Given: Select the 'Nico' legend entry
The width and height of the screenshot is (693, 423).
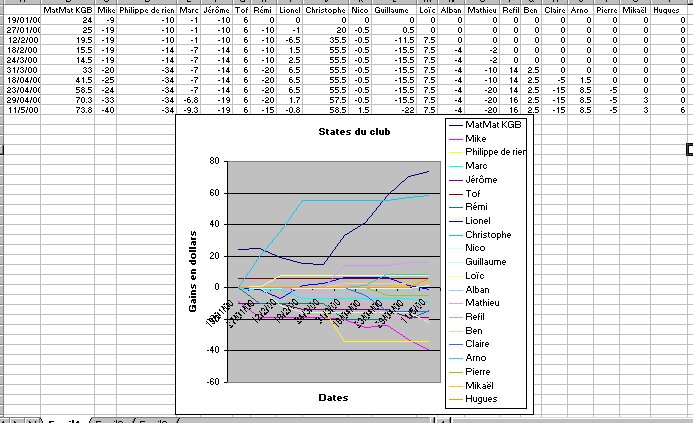Looking at the screenshot, I should pos(467,248).
